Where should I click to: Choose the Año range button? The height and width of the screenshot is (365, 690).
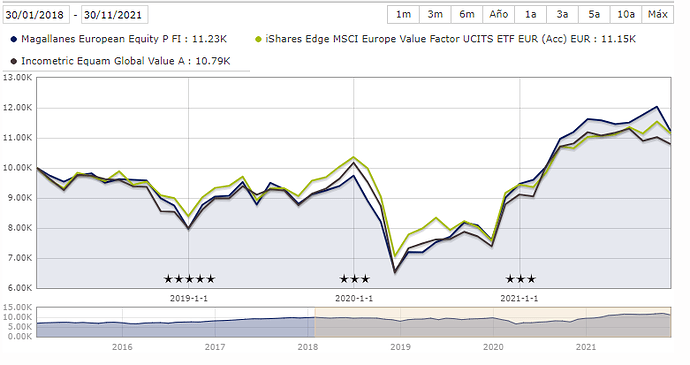click(x=499, y=15)
